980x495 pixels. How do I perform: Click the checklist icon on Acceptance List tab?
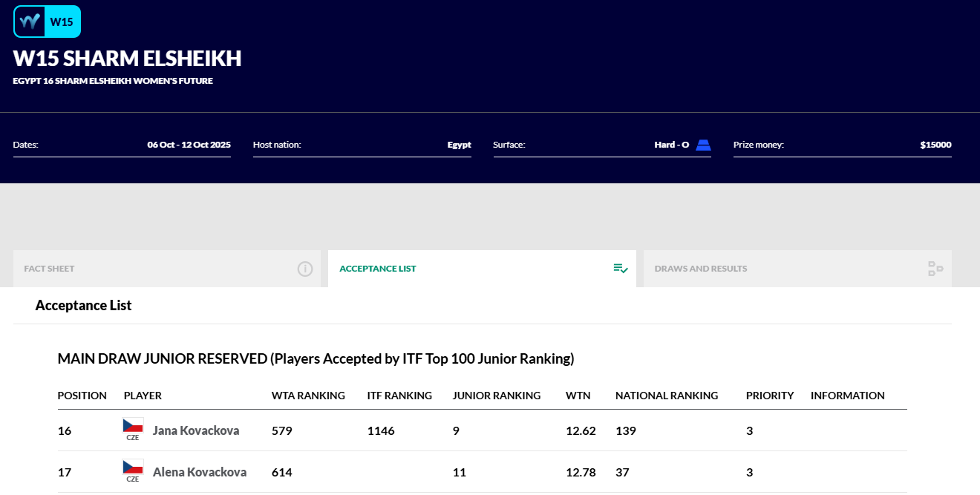pyautogui.click(x=621, y=269)
